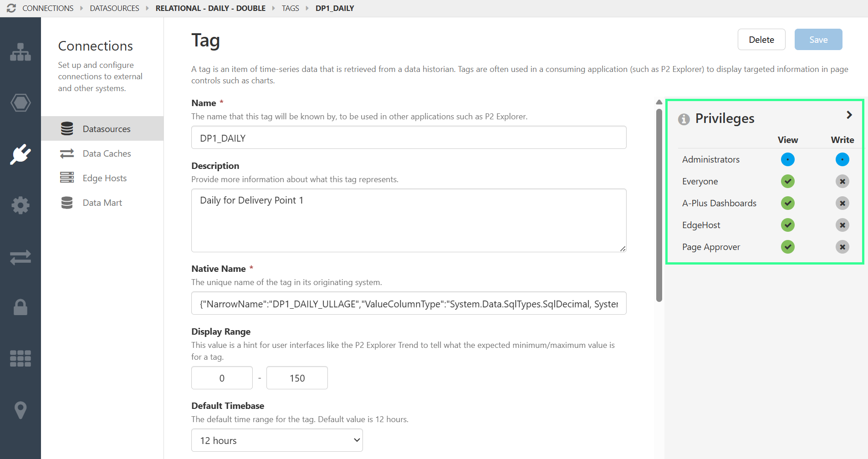
Task: Disable View privilege for EdgeHost
Action: (x=787, y=225)
